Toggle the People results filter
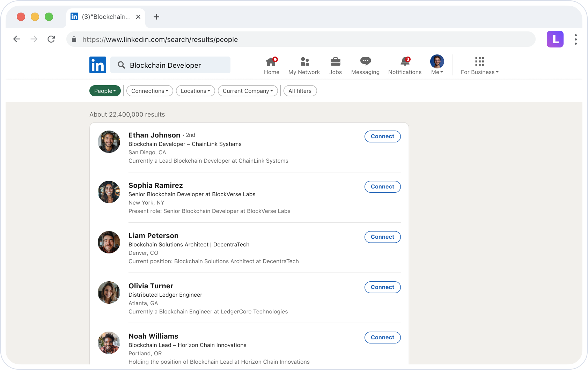The height and width of the screenshot is (370, 588). 105,91
